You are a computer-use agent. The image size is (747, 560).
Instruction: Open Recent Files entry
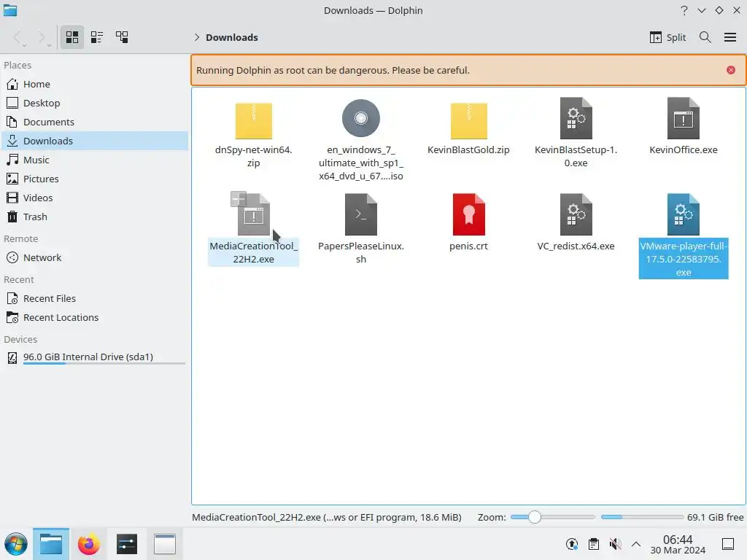tap(95, 298)
